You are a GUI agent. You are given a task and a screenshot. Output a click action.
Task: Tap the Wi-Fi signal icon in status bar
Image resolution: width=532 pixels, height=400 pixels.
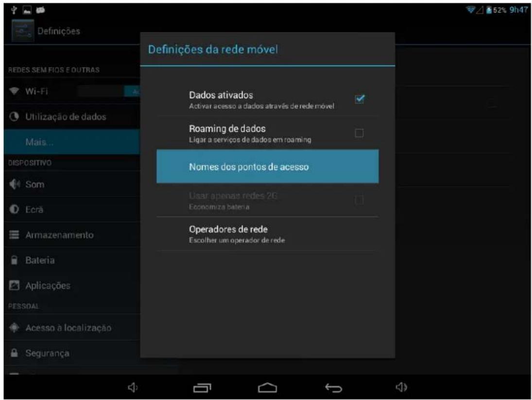[470, 10]
